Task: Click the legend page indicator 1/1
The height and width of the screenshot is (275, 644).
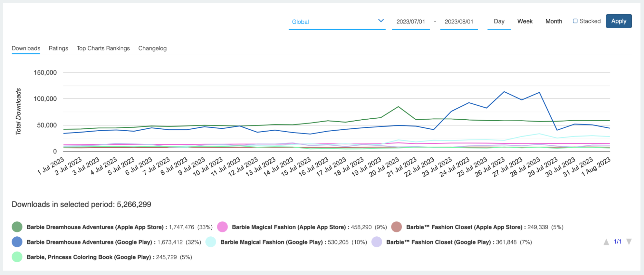Action: 618,242
